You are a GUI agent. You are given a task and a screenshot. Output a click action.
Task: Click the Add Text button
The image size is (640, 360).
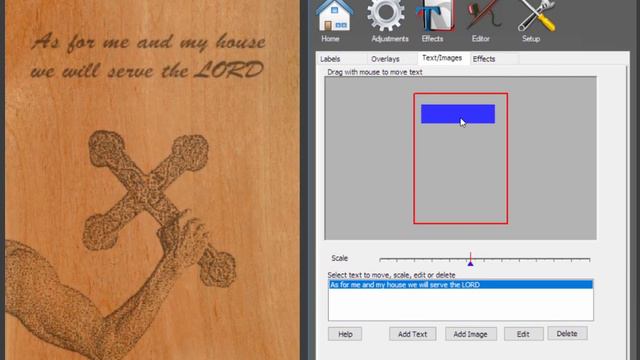click(412, 334)
